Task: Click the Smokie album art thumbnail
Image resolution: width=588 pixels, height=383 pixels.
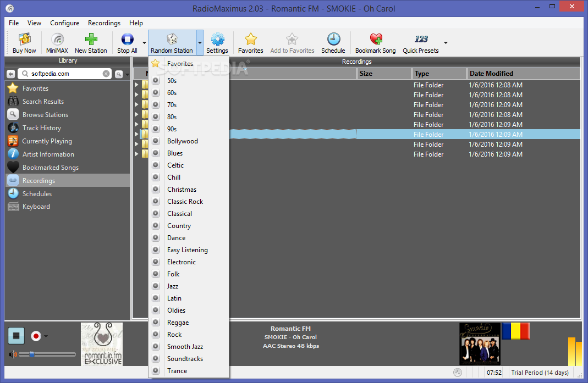Action: click(480, 343)
